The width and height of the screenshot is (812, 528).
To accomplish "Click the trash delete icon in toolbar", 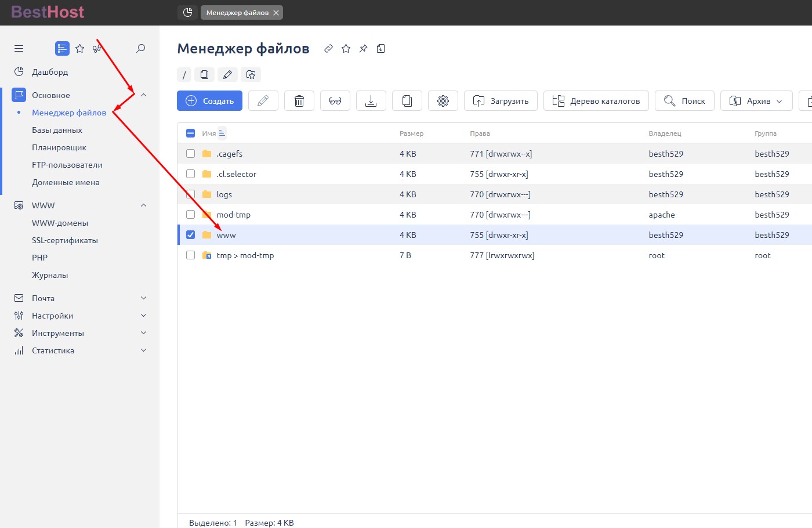I will tap(299, 101).
